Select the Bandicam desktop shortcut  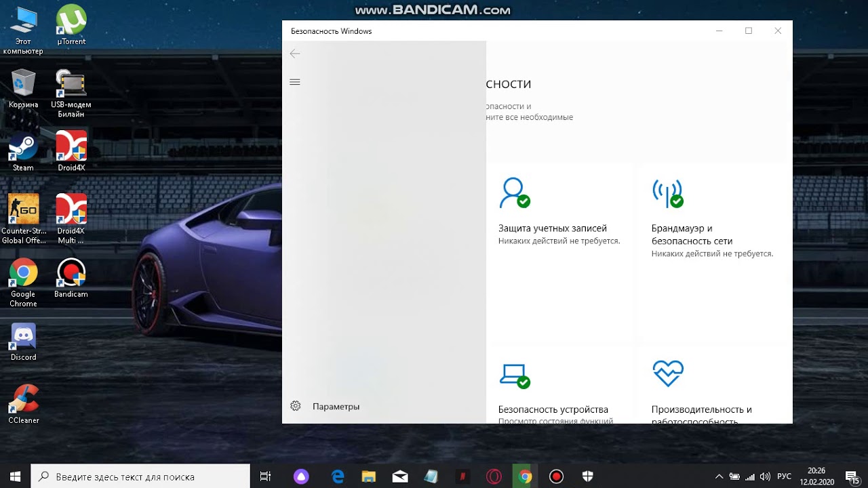tap(71, 278)
